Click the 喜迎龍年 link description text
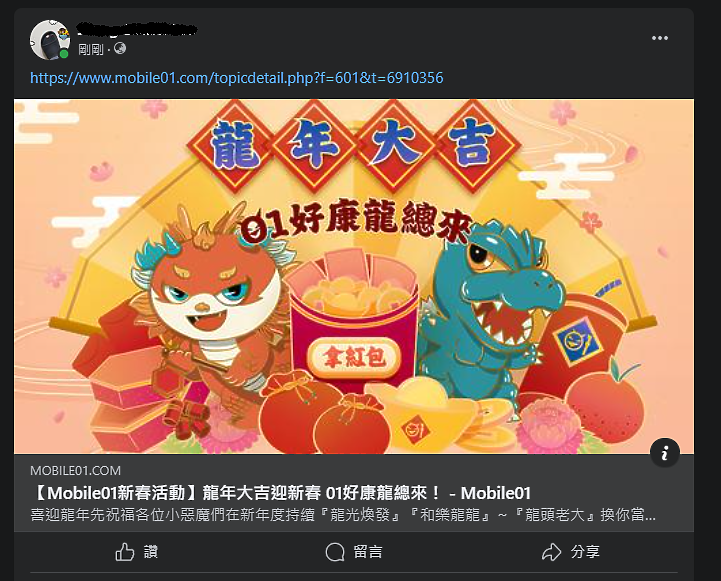 (x=343, y=514)
